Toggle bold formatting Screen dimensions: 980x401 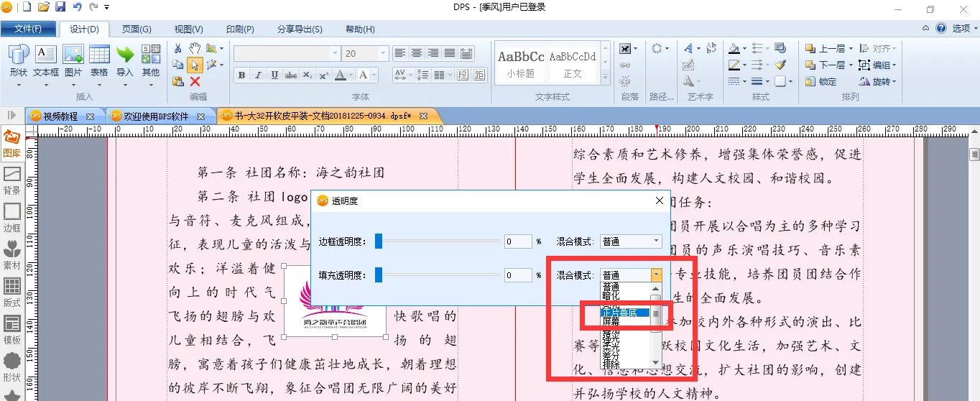click(x=242, y=75)
